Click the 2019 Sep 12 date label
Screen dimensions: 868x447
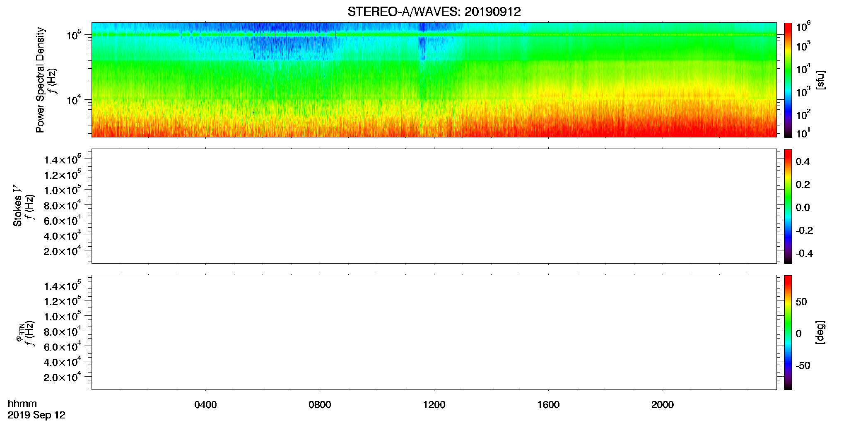[36, 415]
